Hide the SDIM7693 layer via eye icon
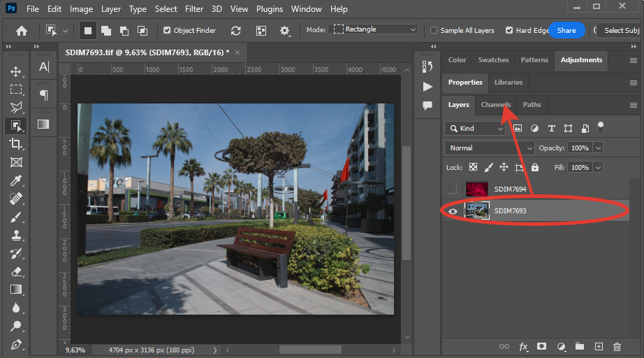Screen dimensions: 644x358 453,210
